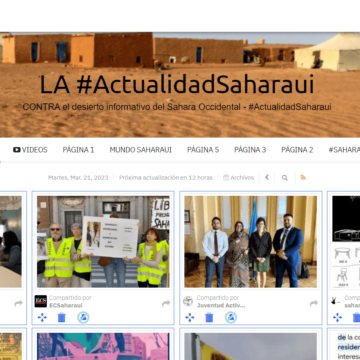This screenshot has height=360, width=360.
Task: Click the saha... card avatar icon
Action: tap(335, 301)
